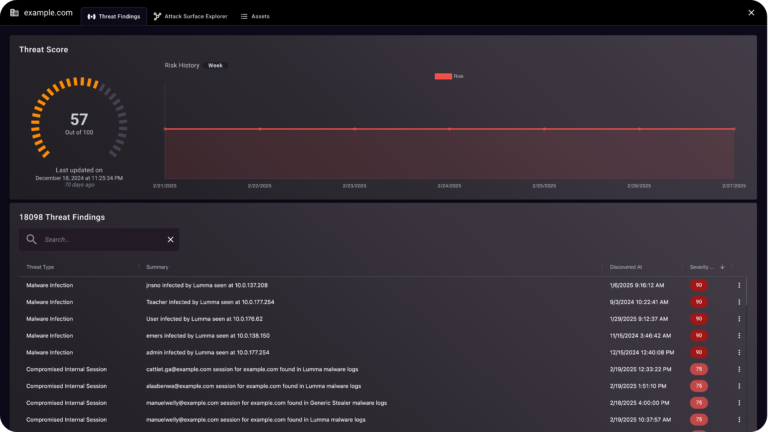Open row menu for cattiet.ga session finding
This screenshot has height=432, width=768.
(739, 369)
